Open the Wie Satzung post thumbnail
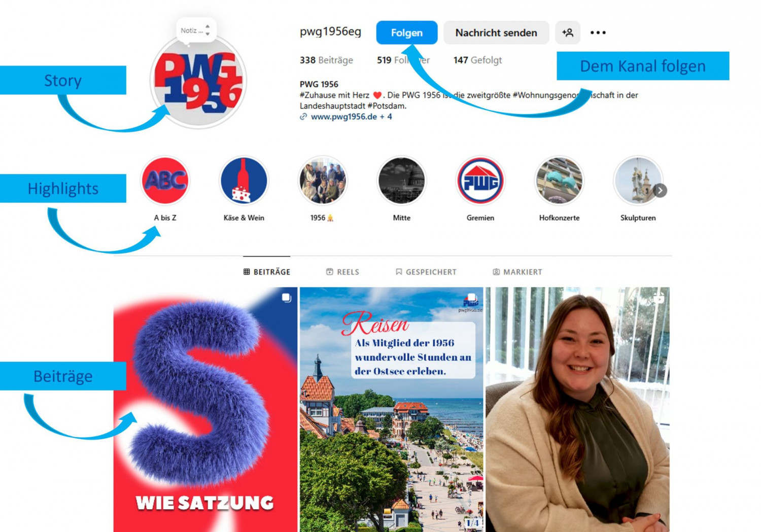Viewport: 761px width, 532px height. coord(205,410)
